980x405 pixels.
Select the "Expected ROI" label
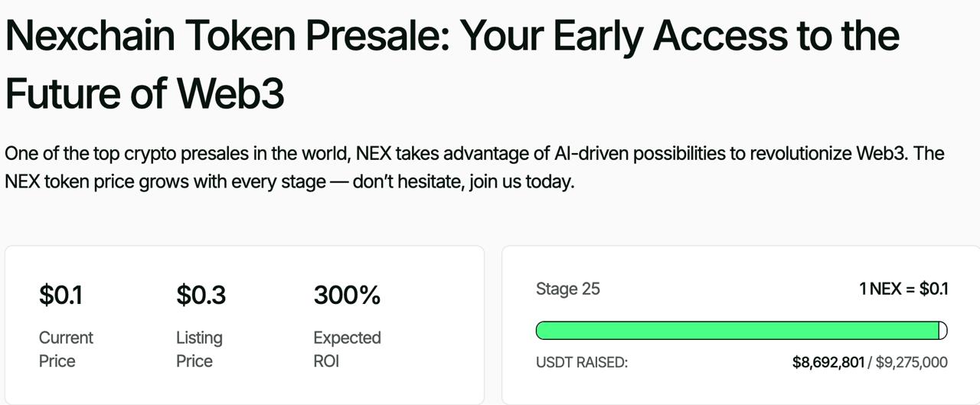click(347, 349)
